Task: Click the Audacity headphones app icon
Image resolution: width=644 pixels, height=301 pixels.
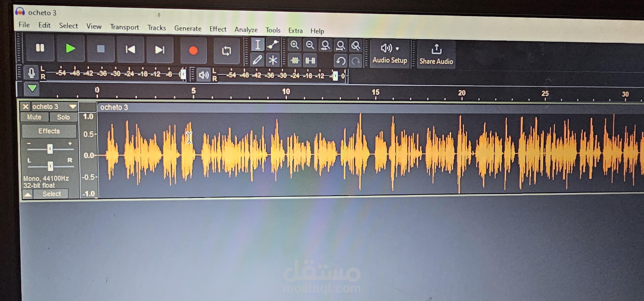Action: [x=20, y=11]
